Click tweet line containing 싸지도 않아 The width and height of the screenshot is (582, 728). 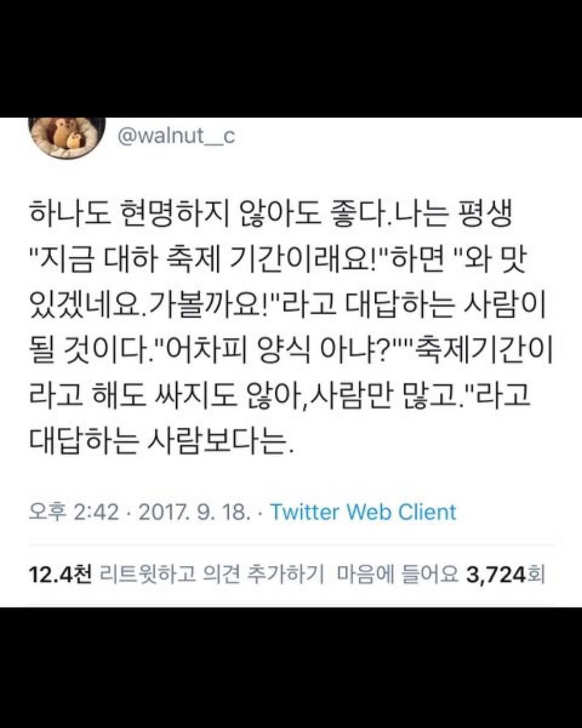(280, 396)
